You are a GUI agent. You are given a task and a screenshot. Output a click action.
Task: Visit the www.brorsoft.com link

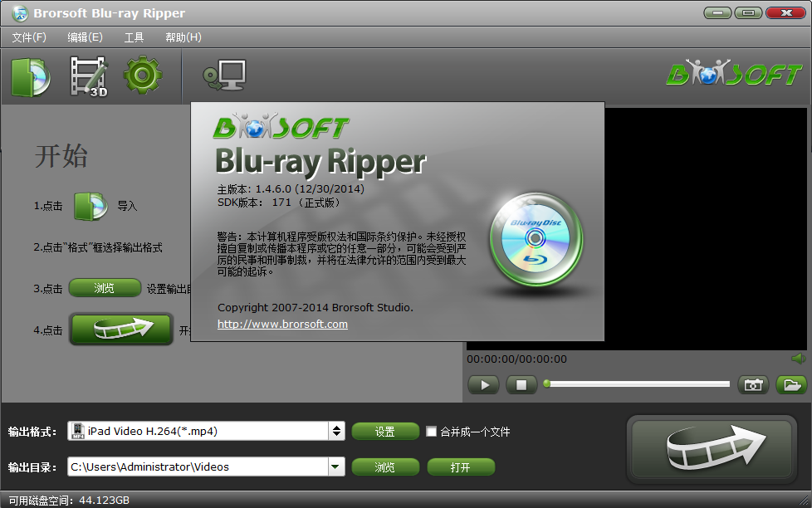point(282,325)
